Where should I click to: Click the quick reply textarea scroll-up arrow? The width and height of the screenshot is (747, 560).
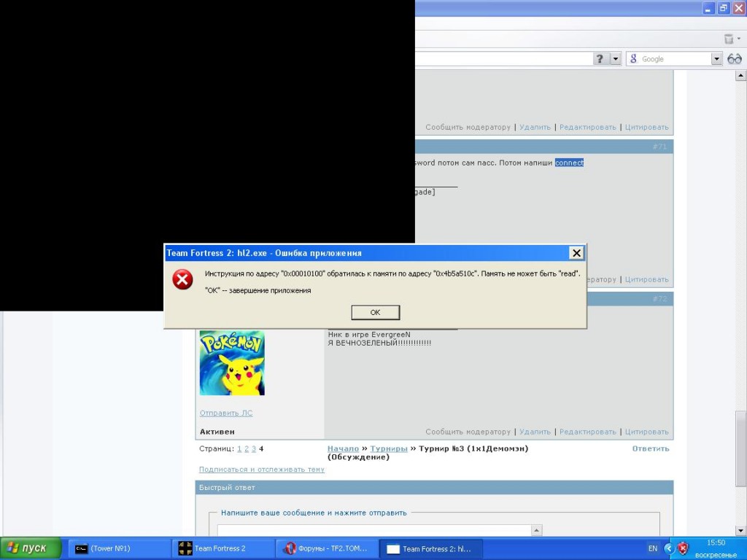(x=536, y=530)
